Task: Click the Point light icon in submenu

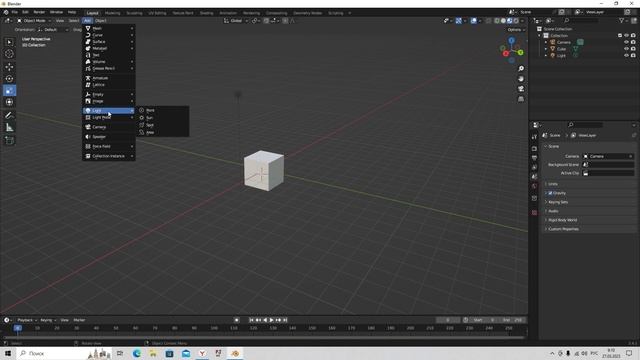Action: point(142,110)
